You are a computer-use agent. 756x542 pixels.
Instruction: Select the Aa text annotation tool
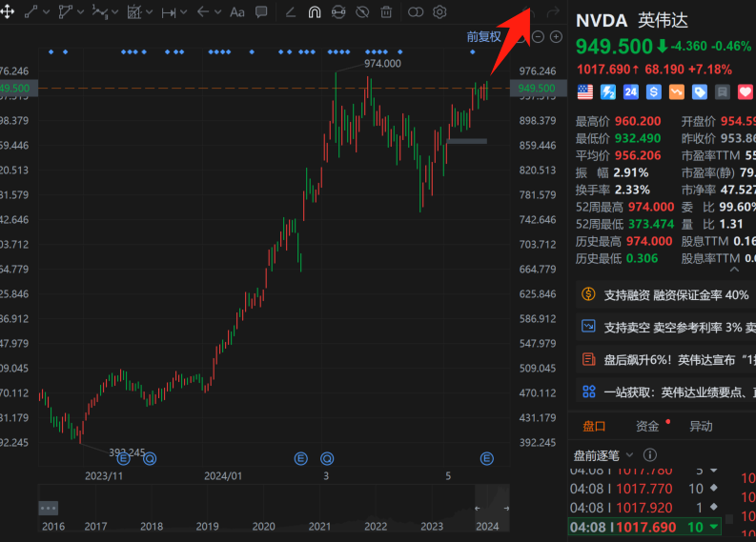pyautogui.click(x=236, y=12)
